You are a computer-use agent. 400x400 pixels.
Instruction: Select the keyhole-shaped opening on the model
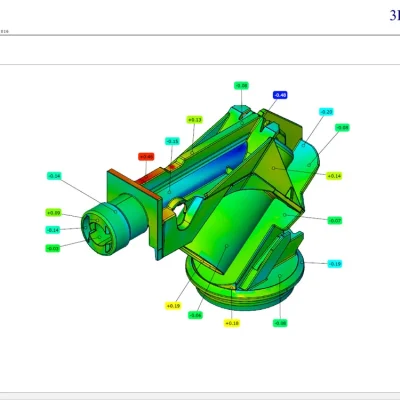pyautogui.click(x=179, y=212)
